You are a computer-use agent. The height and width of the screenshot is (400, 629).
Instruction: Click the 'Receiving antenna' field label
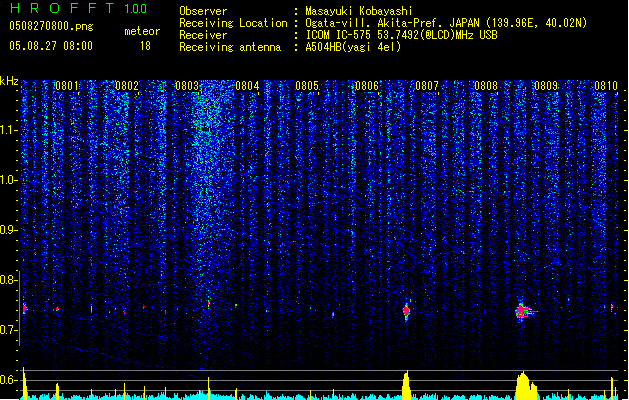tap(230, 47)
